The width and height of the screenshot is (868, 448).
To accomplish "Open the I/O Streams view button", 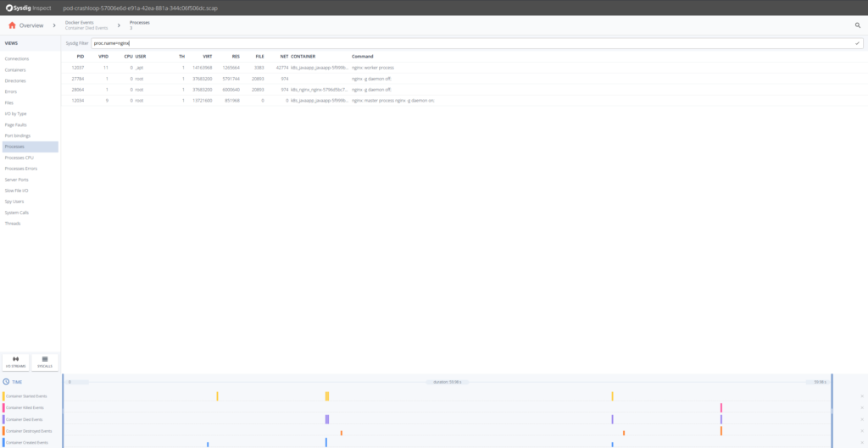I will 15,362.
